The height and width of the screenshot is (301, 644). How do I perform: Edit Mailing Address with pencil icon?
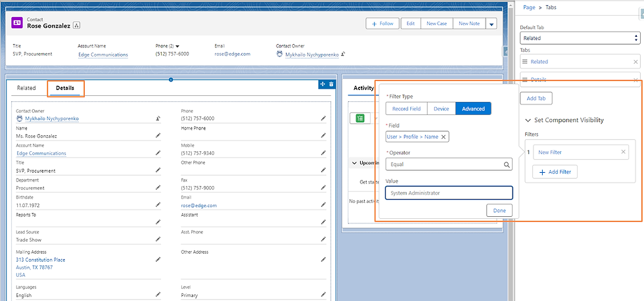[x=158, y=260]
